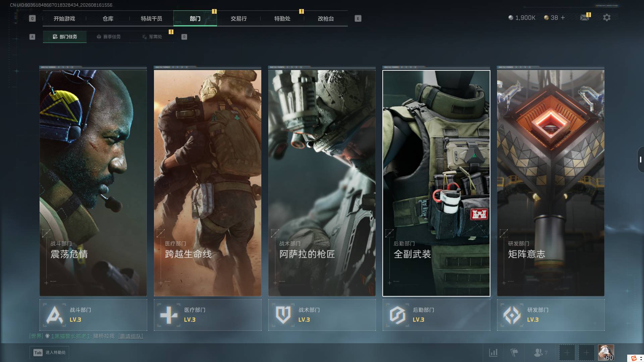The image size is (644, 362).
Task: Click the A key sub-tab icon
Action: click(32, 37)
